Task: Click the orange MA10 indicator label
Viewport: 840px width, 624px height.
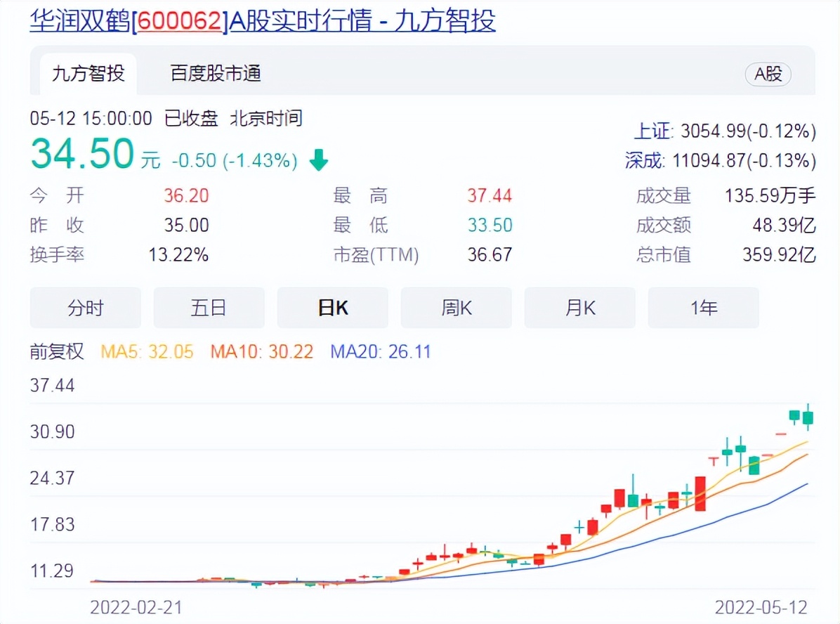Action: (261, 351)
